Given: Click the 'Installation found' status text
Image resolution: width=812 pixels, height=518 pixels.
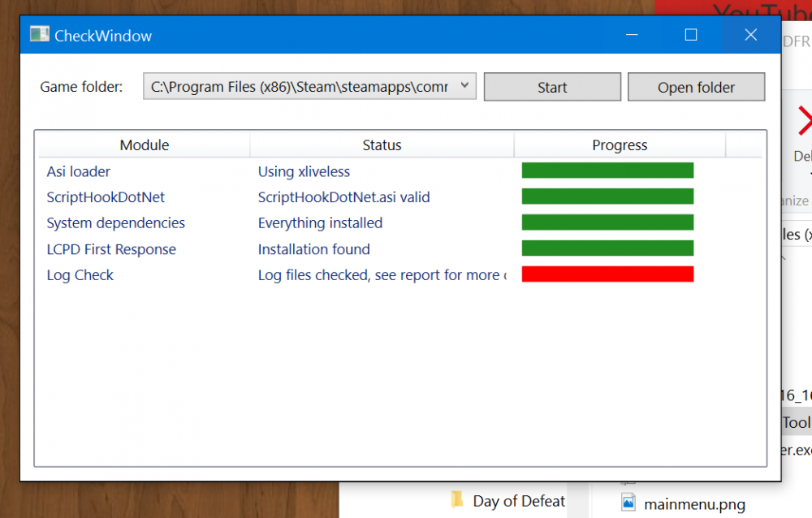Looking at the screenshot, I should coord(313,249).
